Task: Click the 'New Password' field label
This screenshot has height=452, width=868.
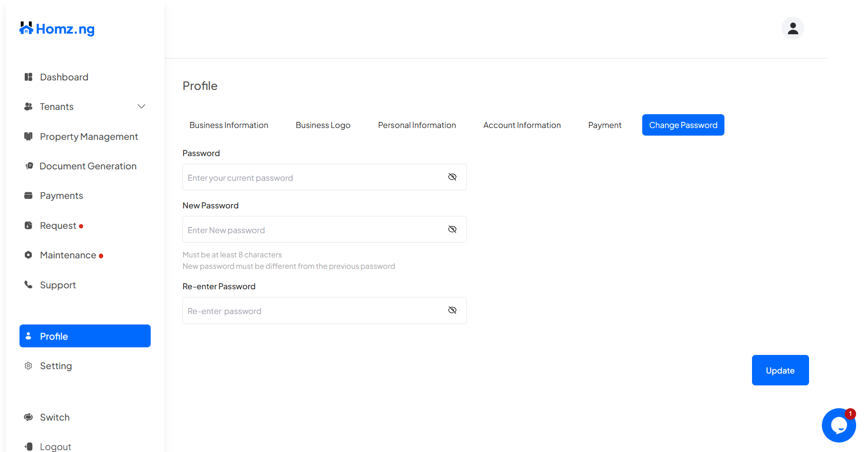Action: [x=211, y=206]
